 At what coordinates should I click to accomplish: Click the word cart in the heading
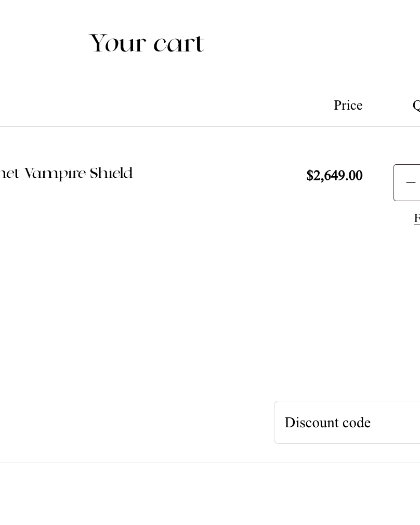tap(178, 44)
